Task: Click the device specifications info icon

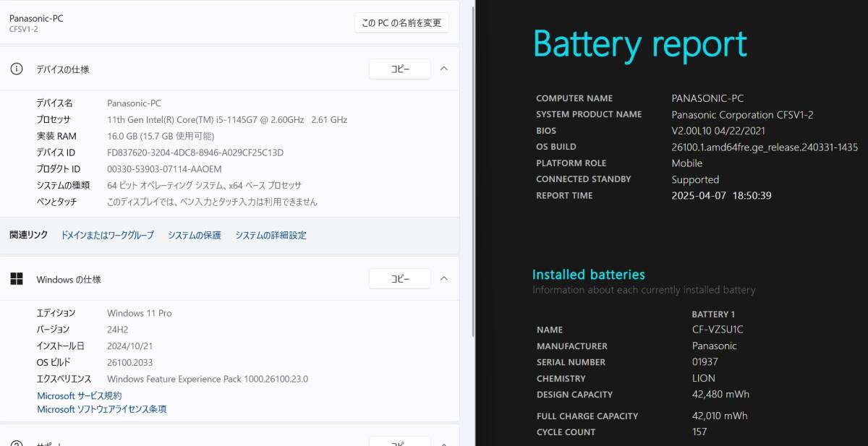Action: coord(16,69)
